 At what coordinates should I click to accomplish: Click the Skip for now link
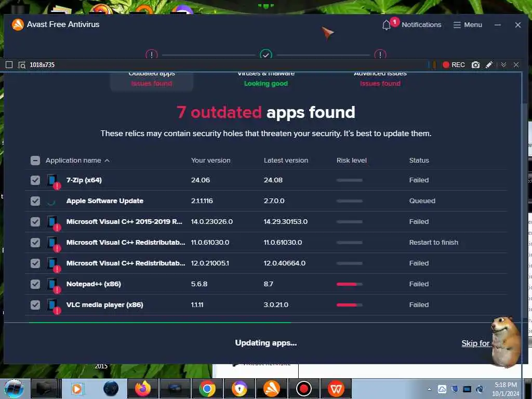476,343
